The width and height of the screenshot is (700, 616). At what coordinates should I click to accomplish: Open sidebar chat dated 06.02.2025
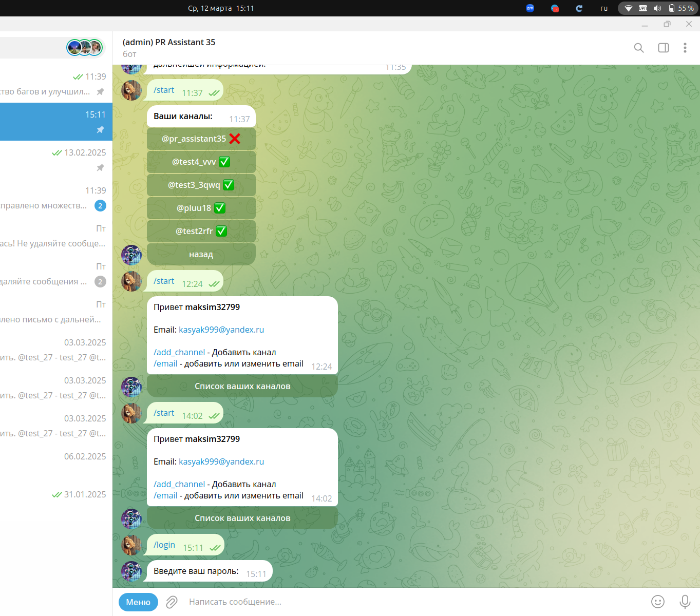coord(56,464)
